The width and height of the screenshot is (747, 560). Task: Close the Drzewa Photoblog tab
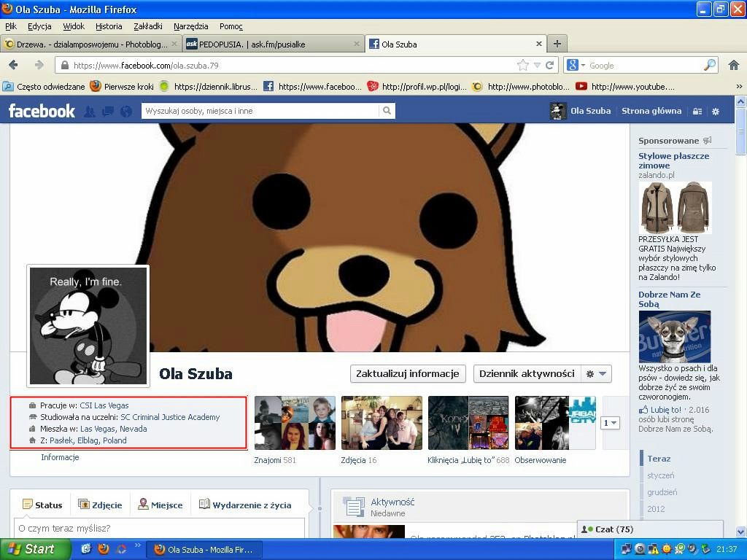click(x=174, y=44)
